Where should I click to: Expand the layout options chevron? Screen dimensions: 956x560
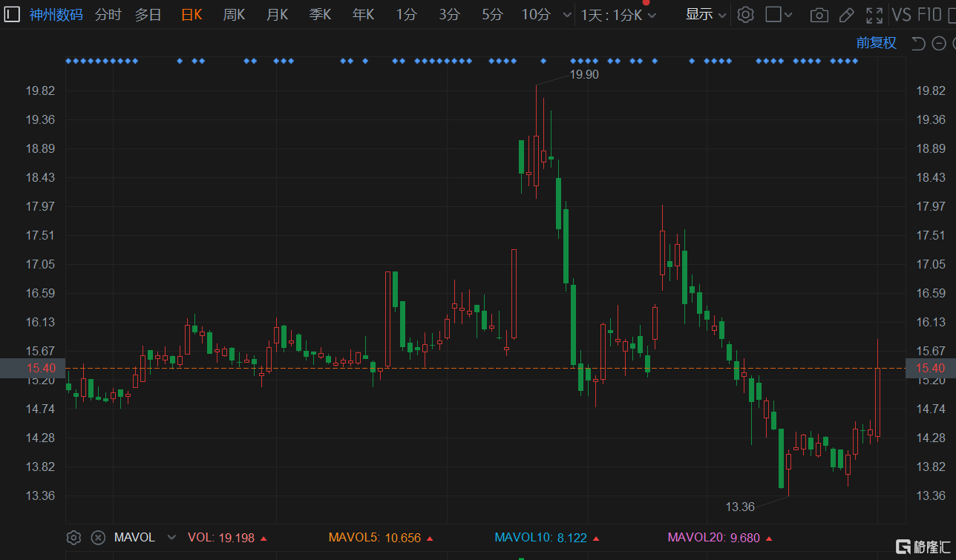(x=788, y=15)
